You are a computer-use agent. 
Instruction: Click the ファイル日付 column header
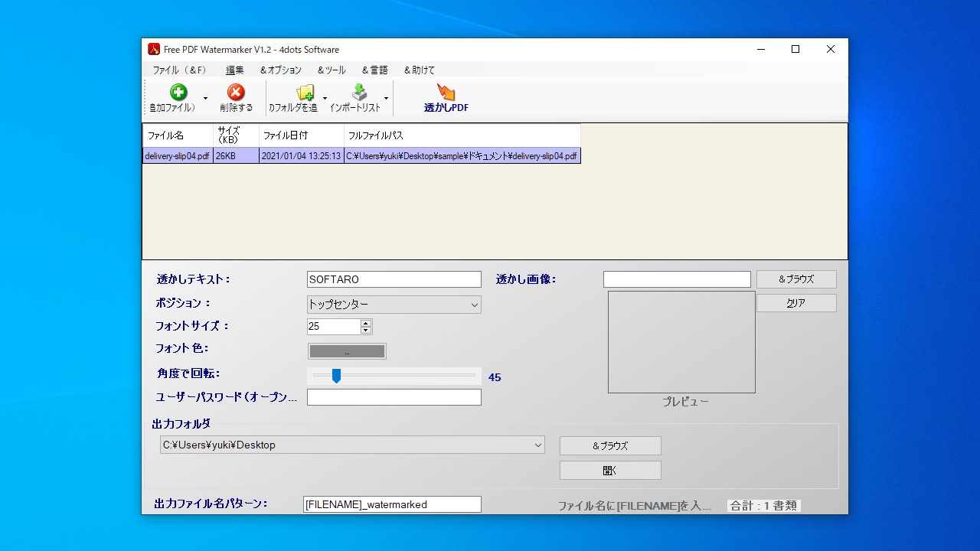click(x=302, y=135)
